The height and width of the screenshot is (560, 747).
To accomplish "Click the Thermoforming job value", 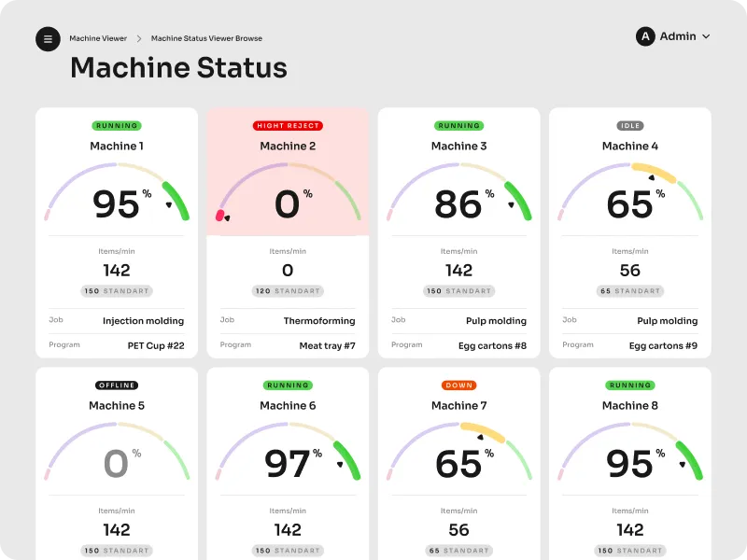I will [x=319, y=321].
